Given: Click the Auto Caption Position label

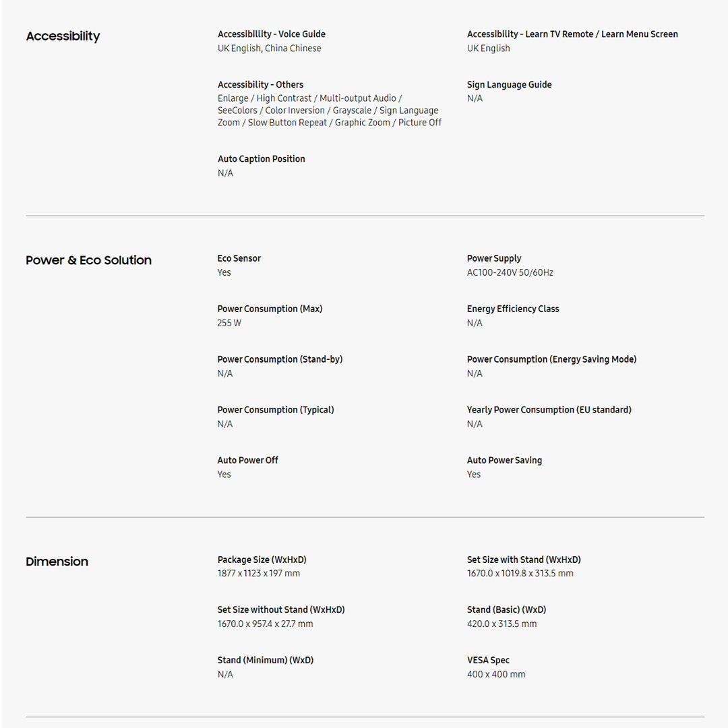Looking at the screenshot, I should [261, 159].
